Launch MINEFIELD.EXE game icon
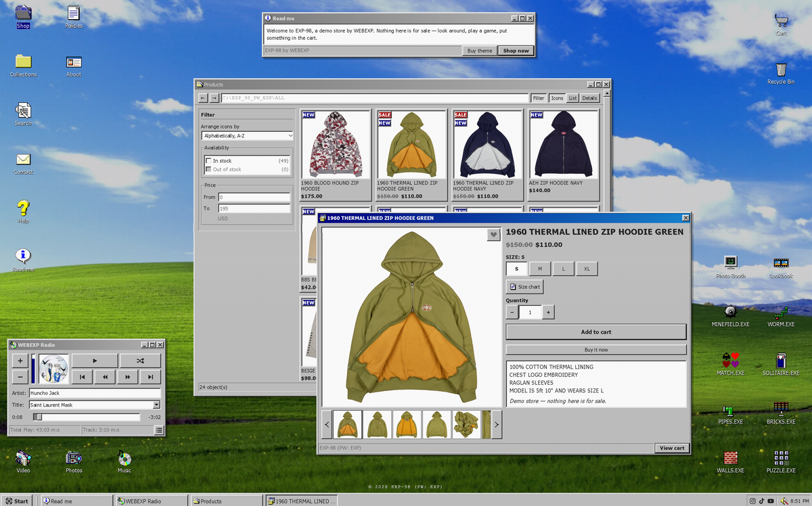The width and height of the screenshot is (812, 506). pos(730,315)
